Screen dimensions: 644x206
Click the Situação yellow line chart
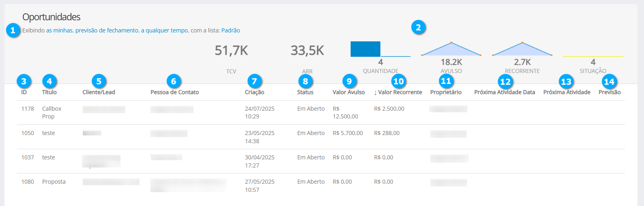pyautogui.click(x=593, y=56)
